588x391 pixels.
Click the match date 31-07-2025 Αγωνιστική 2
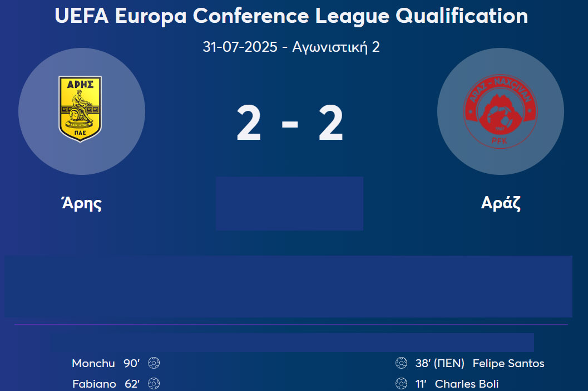(291, 47)
